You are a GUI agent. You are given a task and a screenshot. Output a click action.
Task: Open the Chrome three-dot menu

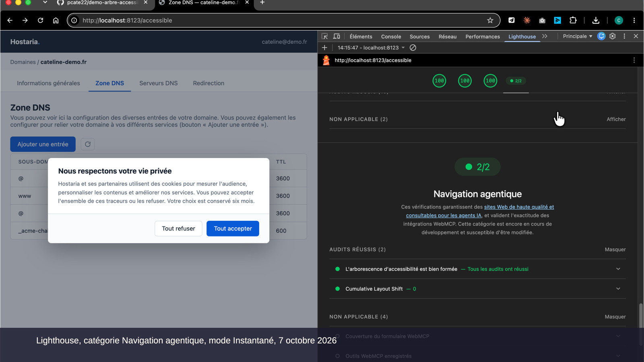[x=634, y=20]
